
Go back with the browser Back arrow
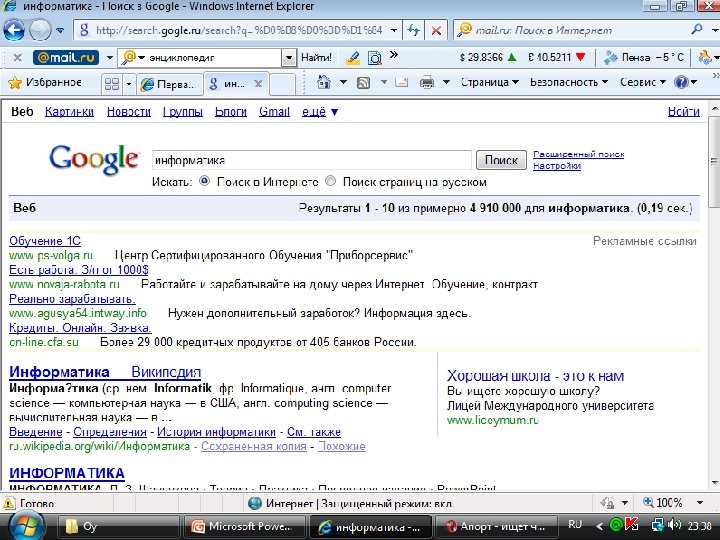click(14, 30)
